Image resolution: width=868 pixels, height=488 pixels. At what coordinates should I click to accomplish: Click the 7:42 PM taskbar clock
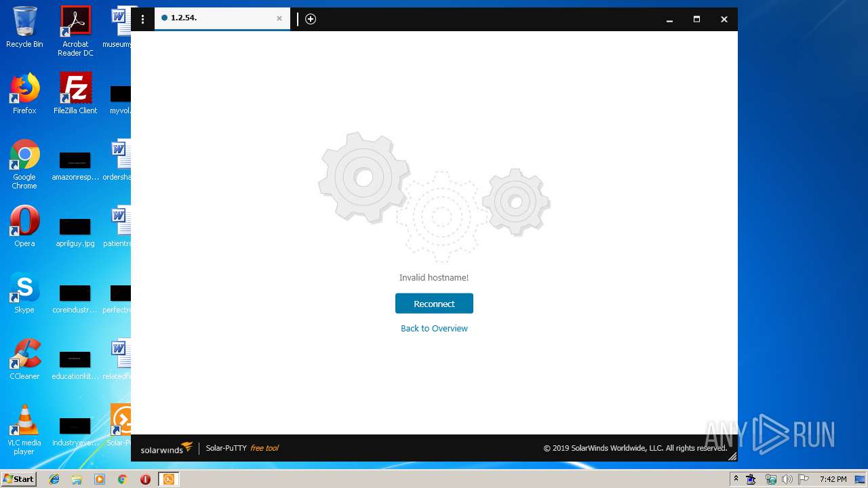click(x=833, y=479)
